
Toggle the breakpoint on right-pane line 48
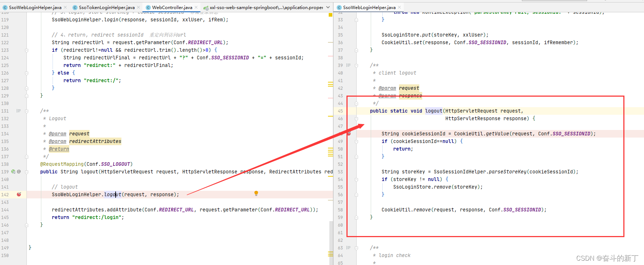[349, 133]
